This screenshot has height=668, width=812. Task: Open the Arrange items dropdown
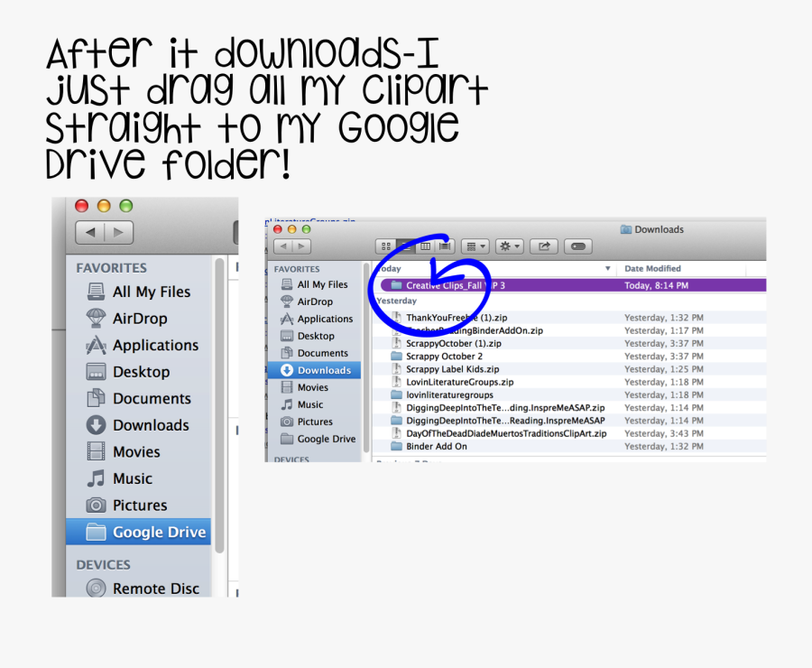(x=475, y=246)
